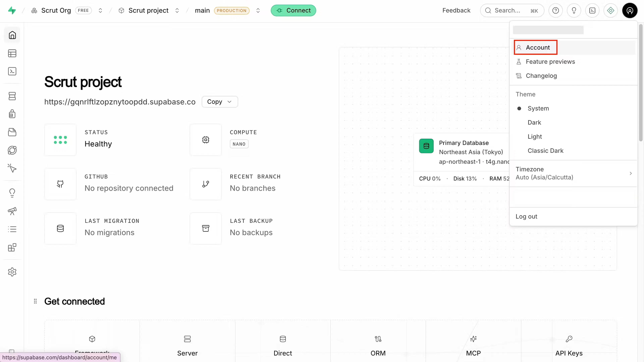
Task: Open the inline SQL terminal icon in top bar
Action: [592, 11]
